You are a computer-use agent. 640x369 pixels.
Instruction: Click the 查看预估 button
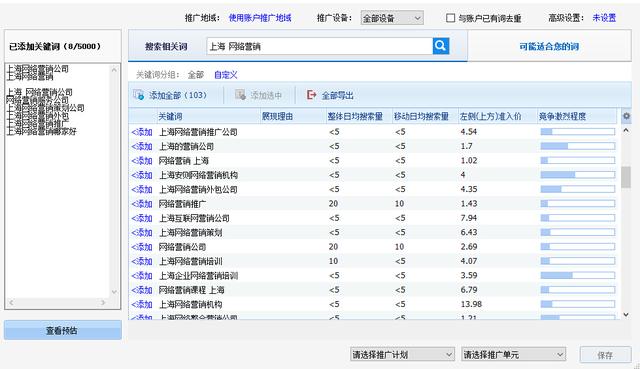pyautogui.click(x=63, y=330)
